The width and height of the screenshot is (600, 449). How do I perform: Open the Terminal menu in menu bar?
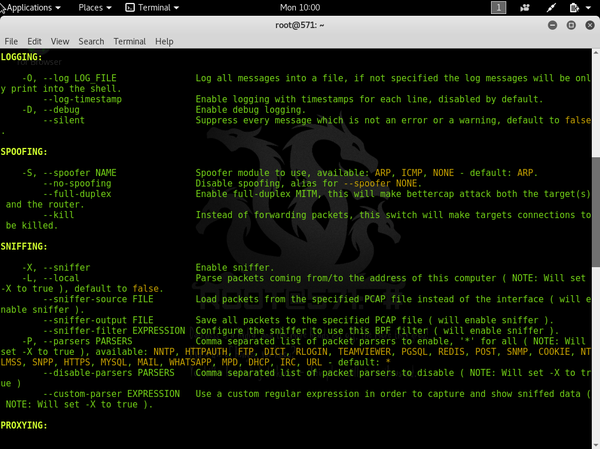coord(129,41)
